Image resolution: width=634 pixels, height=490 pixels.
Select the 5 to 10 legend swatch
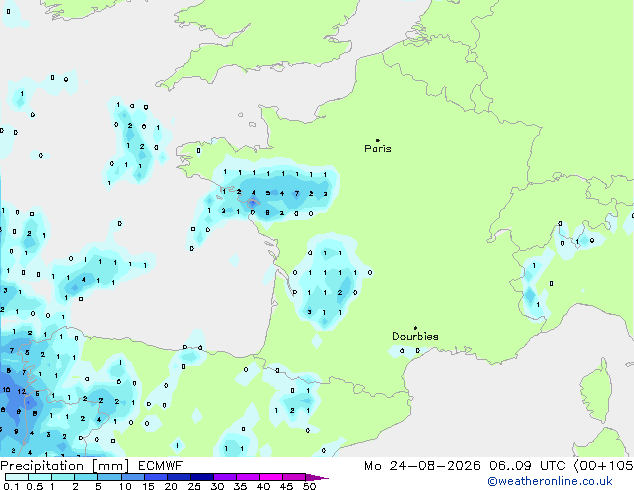click(109, 477)
